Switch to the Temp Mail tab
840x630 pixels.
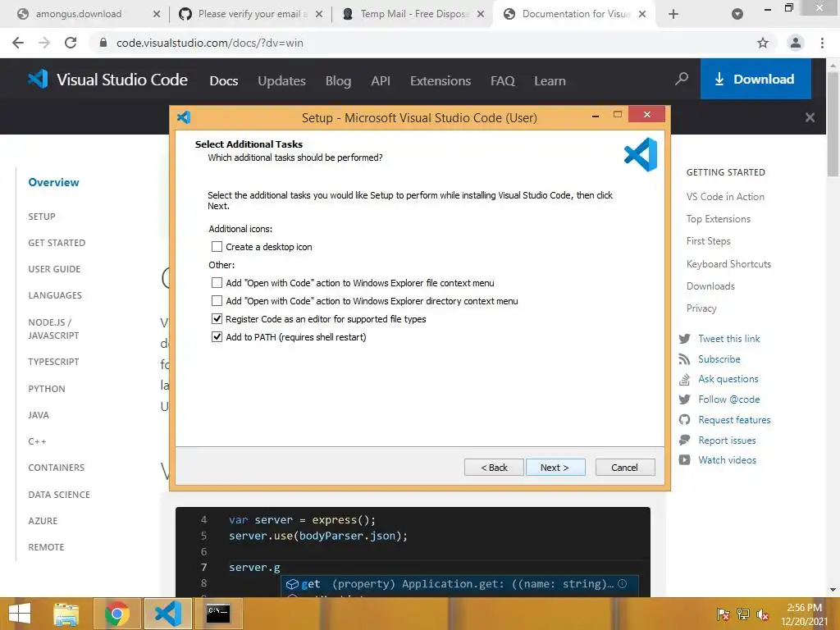[405, 14]
